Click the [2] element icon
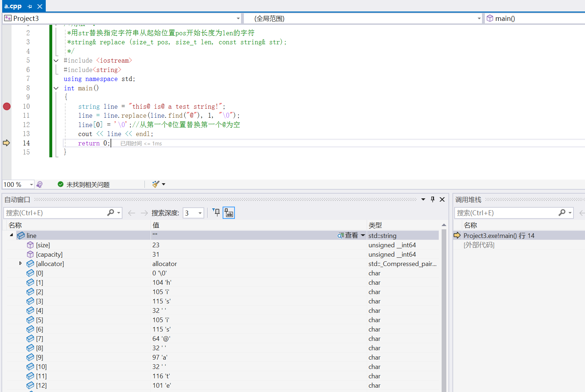 point(30,292)
